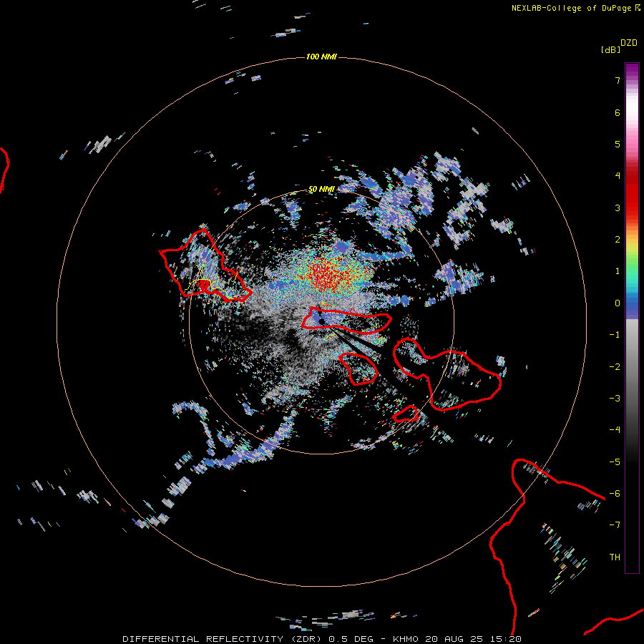Click the [dB] units label
This screenshot has height=644, width=644.
click(x=610, y=49)
